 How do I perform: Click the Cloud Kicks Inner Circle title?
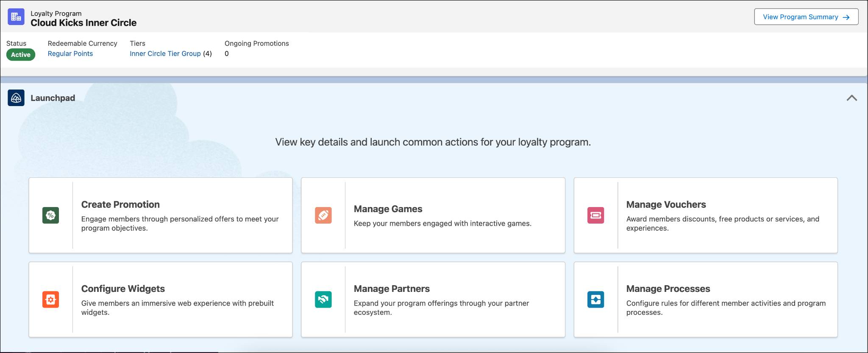(83, 23)
